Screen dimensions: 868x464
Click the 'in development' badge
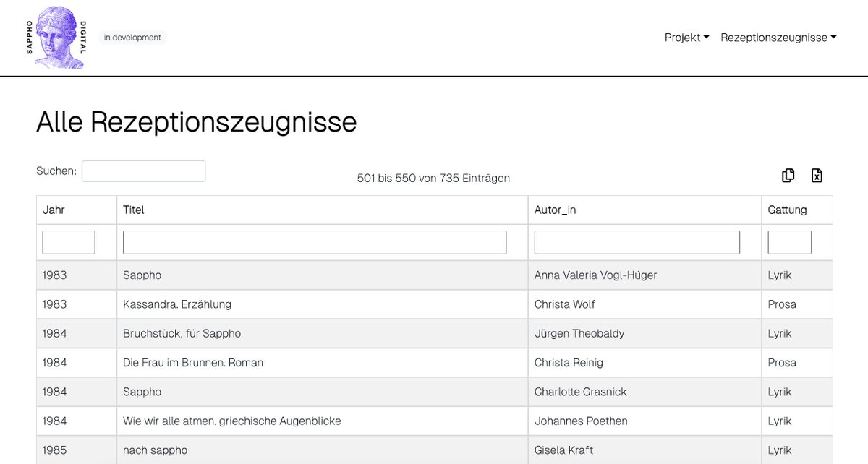tap(132, 37)
